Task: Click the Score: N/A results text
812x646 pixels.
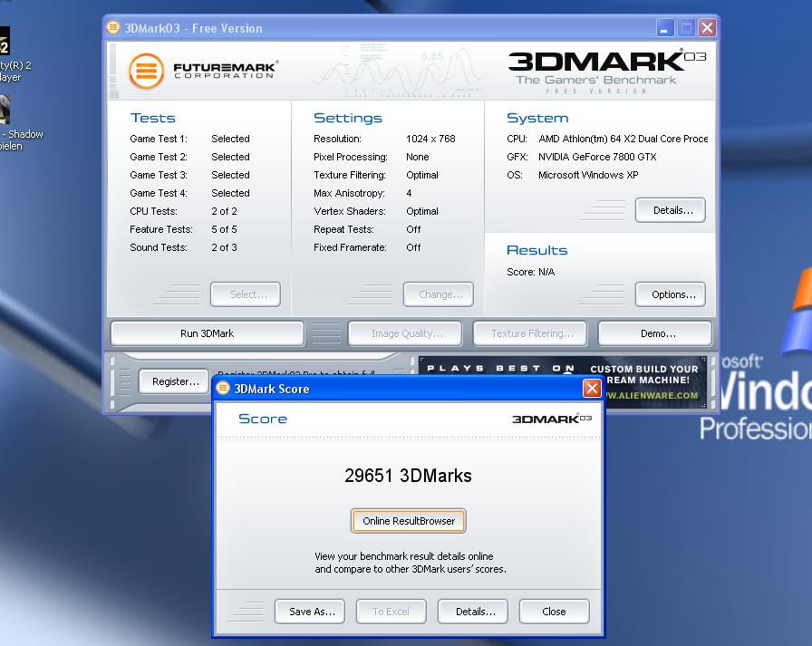Action: pos(530,272)
